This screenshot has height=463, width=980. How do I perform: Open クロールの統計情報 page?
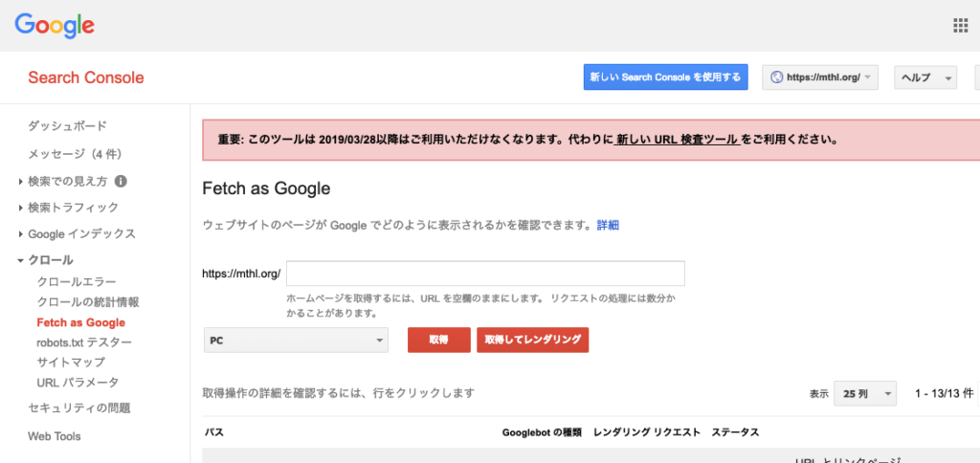[x=88, y=302]
